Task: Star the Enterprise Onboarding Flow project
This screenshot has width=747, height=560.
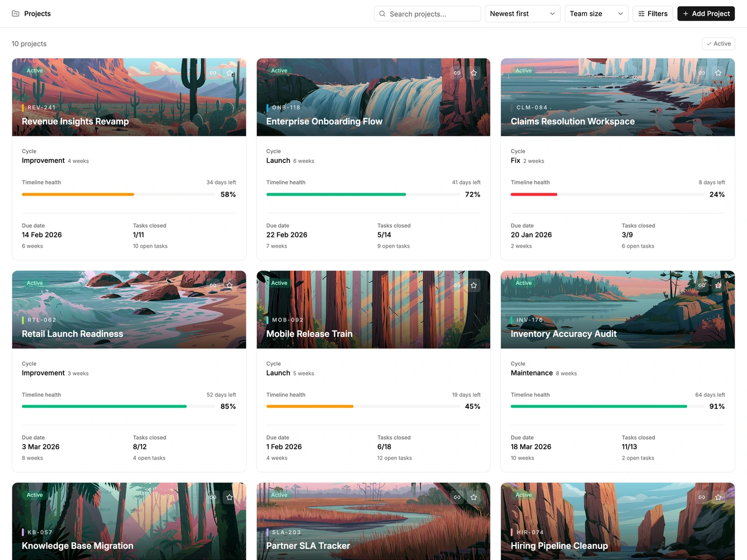Action: 474,73
